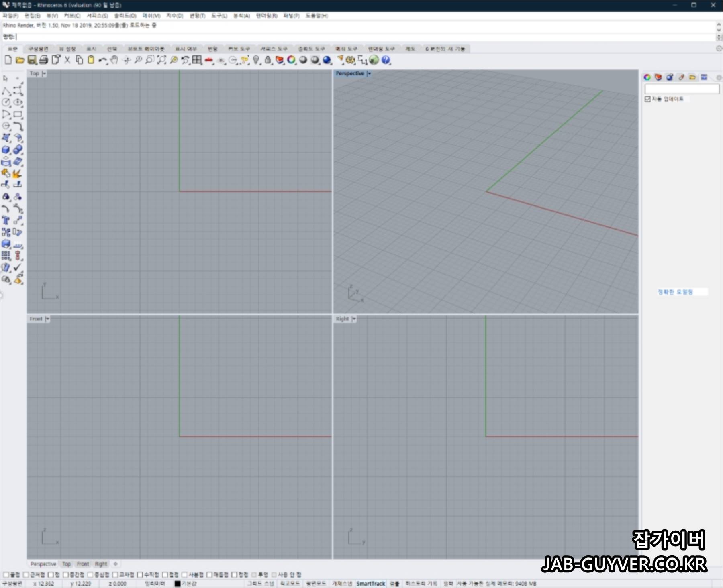Switch to the 솔리드 도구 toolbar tab

(x=312, y=49)
